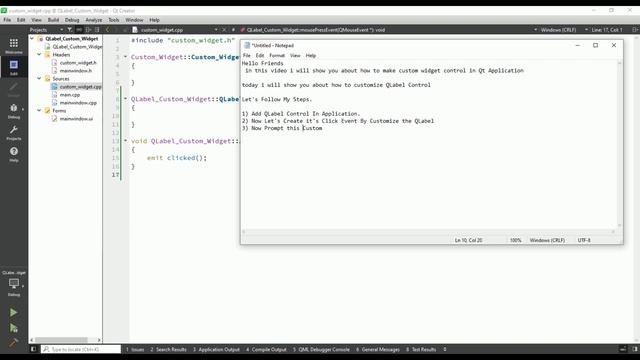Select custom_widget.h in project tree
This screenshot has height=360, width=640.
[x=78, y=62]
